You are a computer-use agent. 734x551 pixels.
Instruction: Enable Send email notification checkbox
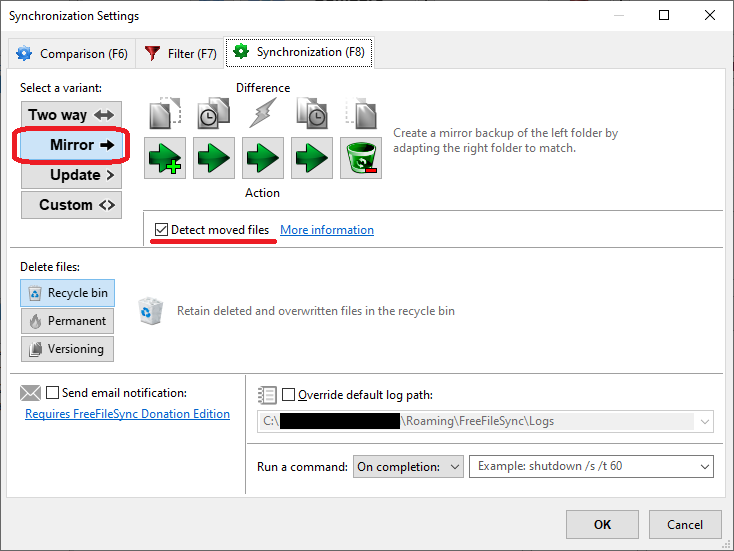(x=53, y=393)
